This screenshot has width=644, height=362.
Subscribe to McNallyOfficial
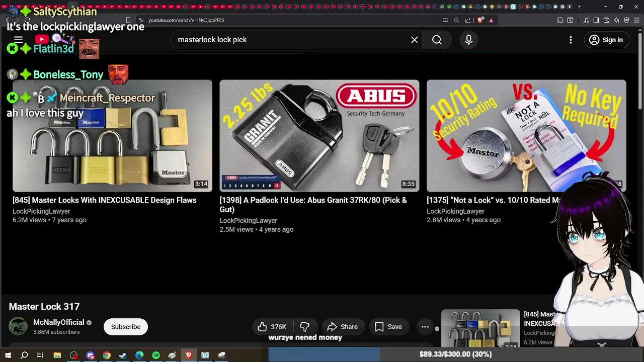click(126, 327)
